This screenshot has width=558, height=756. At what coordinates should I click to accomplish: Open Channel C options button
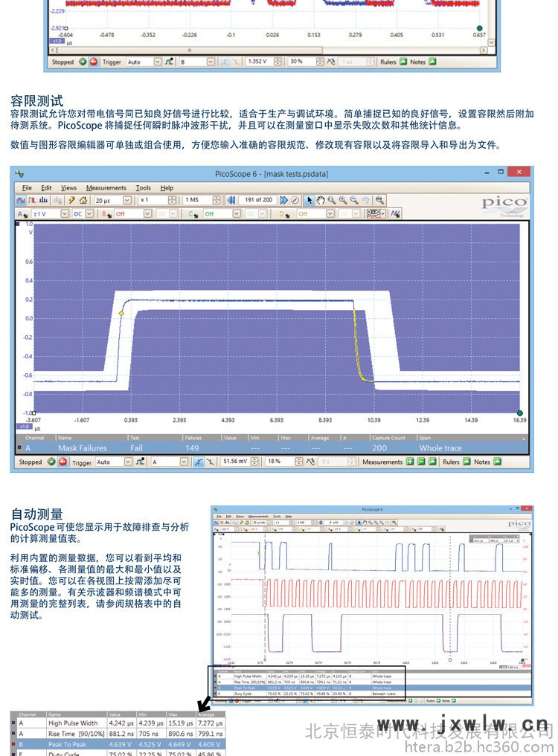[193, 213]
